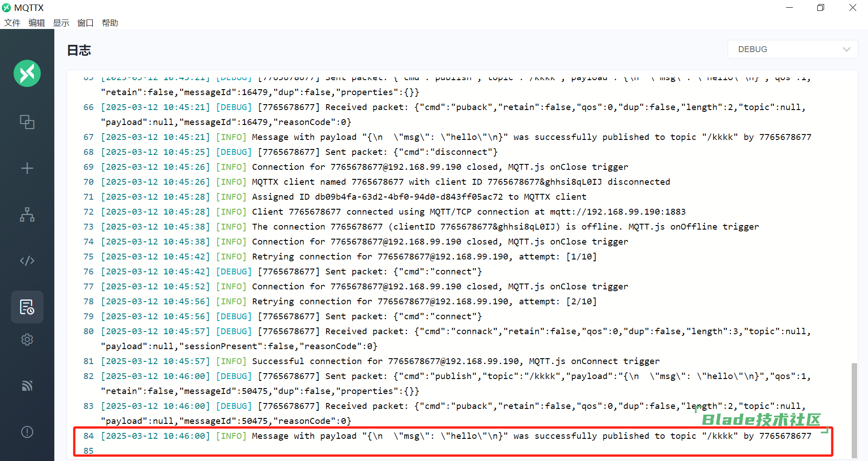Click the 日志 page heading
This screenshot has width=868, height=461.
point(79,50)
